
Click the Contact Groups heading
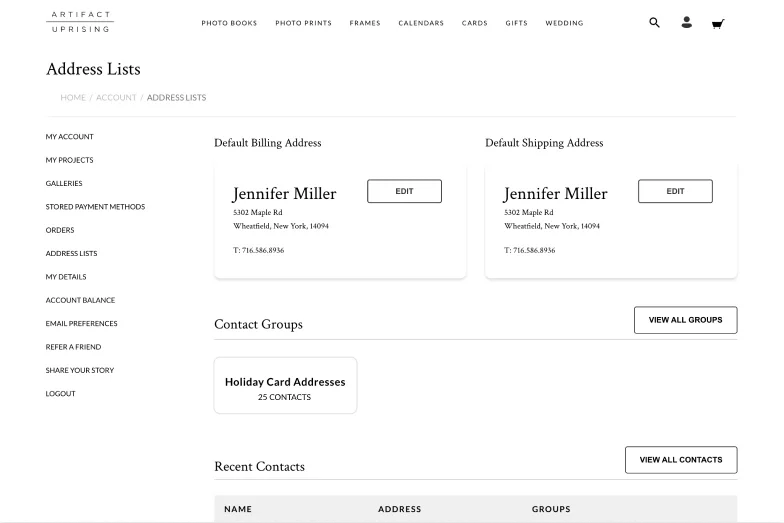(x=258, y=324)
